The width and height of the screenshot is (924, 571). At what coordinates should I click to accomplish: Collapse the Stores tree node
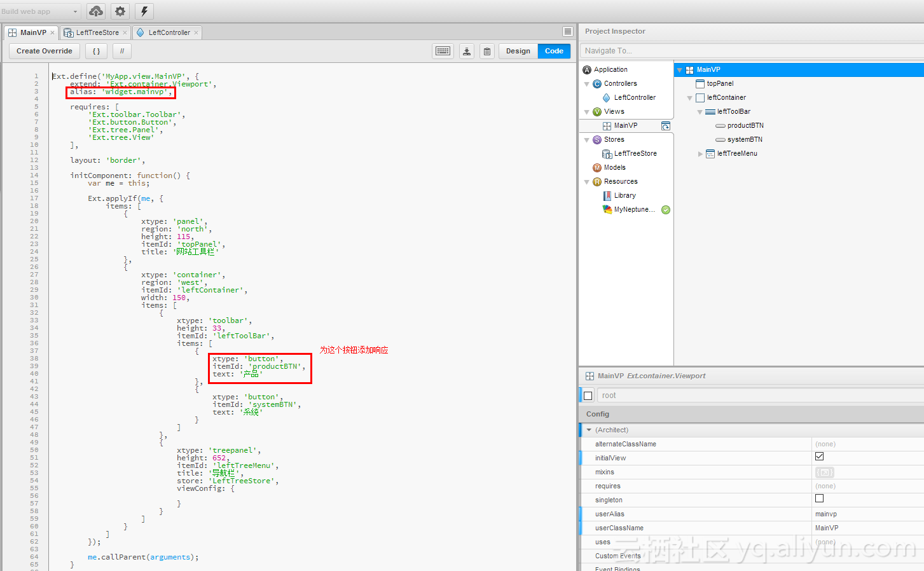pos(586,140)
